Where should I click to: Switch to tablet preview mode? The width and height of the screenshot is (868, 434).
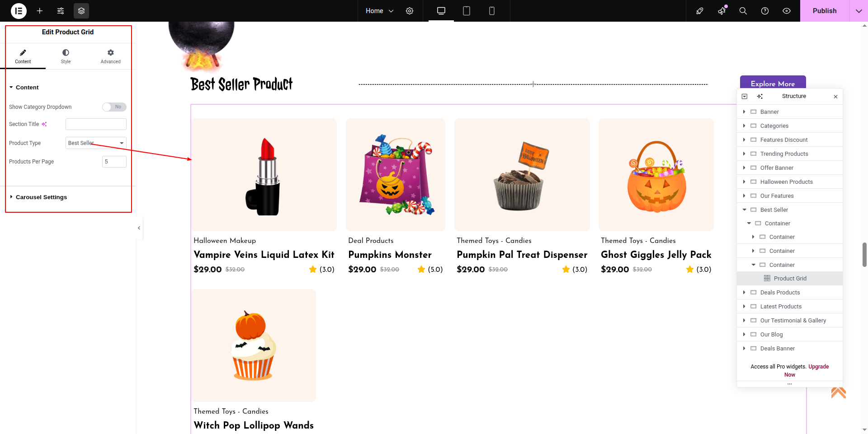[x=467, y=11]
